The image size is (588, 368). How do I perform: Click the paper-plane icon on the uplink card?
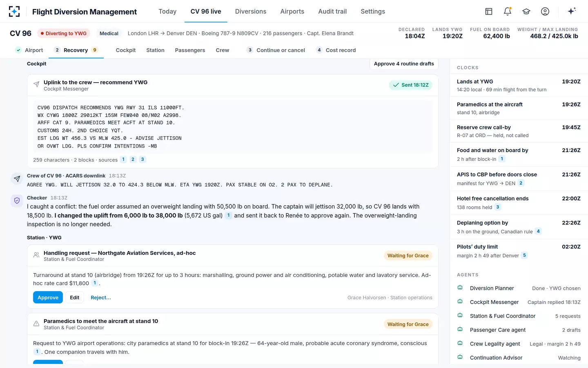[x=36, y=85]
